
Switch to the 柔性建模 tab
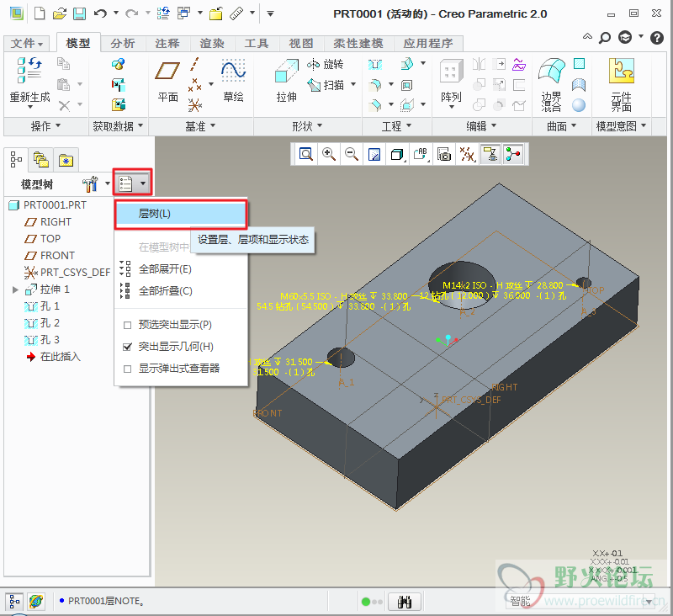pyautogui.click(x=358, y=44)
